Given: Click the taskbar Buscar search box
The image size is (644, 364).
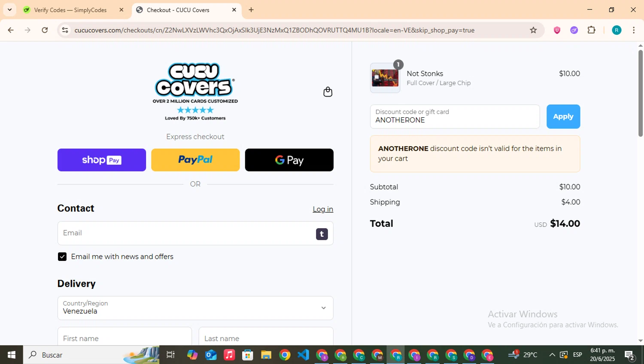Looking at the screenshot, I should [91, 355].
